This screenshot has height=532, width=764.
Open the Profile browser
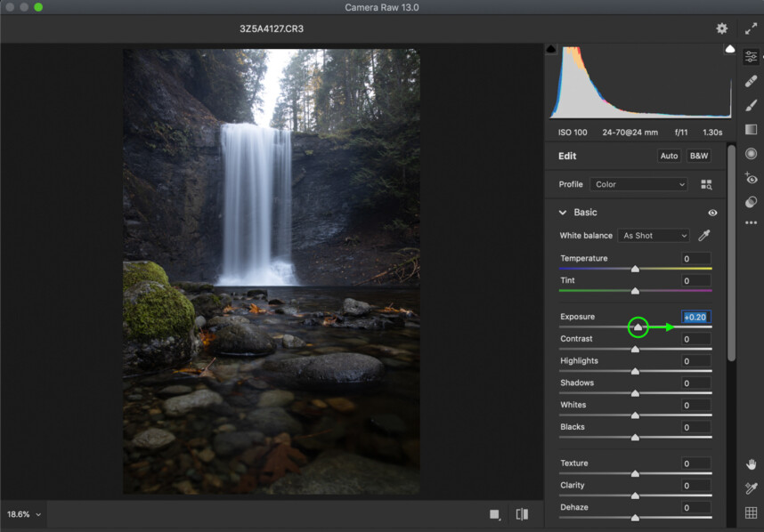(x=706, y=183)
